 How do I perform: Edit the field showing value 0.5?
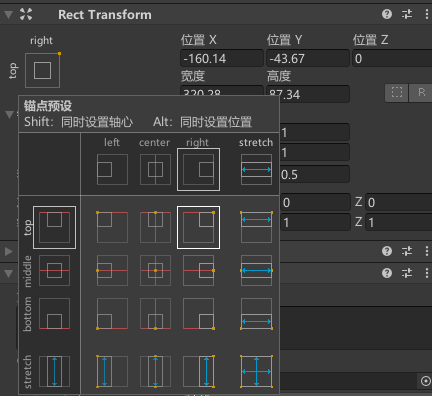[x=315, y=174]
